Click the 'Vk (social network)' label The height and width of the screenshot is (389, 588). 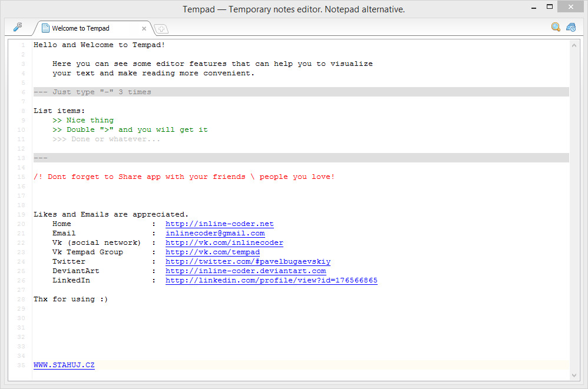click(x=97, y=242)
